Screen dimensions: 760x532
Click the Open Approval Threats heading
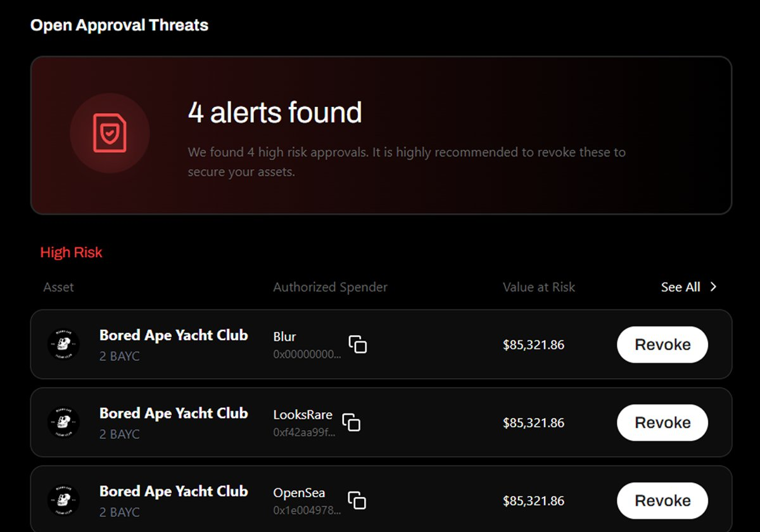(119, 25)
